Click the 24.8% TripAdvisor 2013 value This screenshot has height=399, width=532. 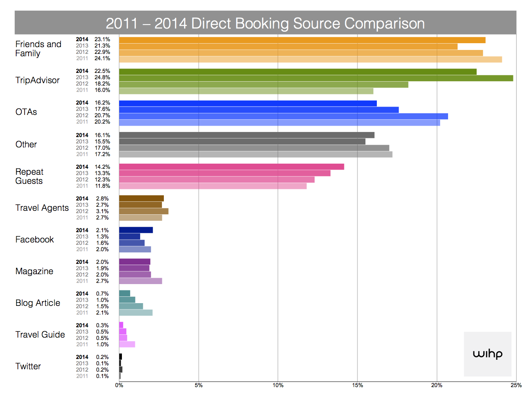[102, 77]
